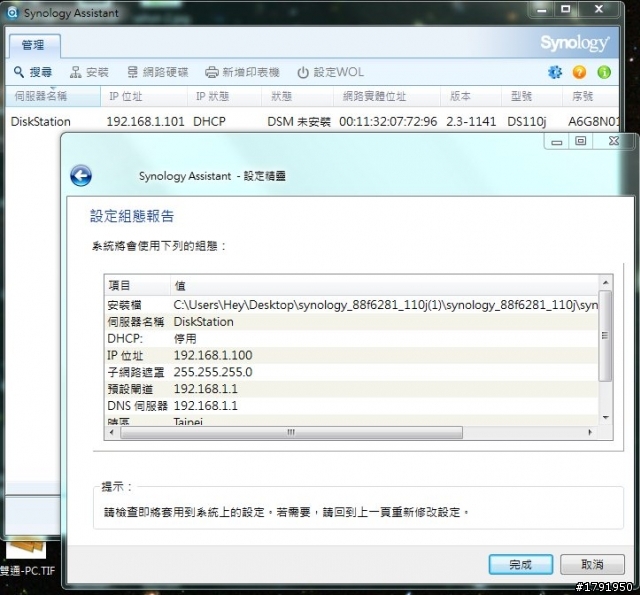Select the DiskStation server row name
Viewport: 640px width, 595px height.
40,122
